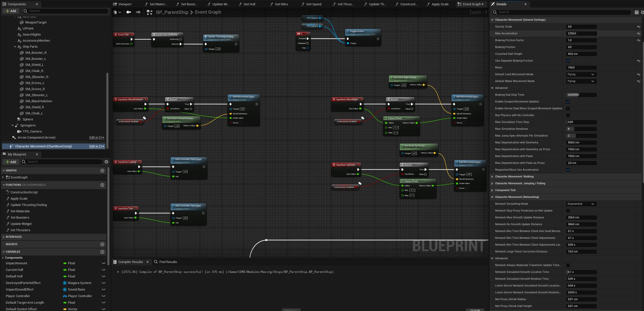Image resolution: width=644 pixels, height=311 pixels.
Task: Open the Details panel view options grid icon
Action: (x=637, y=12)
